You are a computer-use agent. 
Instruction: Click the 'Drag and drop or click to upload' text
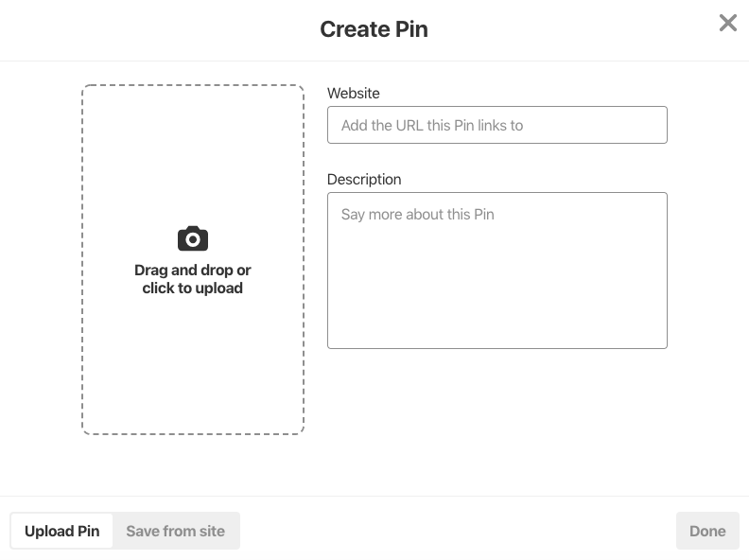coord(193,279)
